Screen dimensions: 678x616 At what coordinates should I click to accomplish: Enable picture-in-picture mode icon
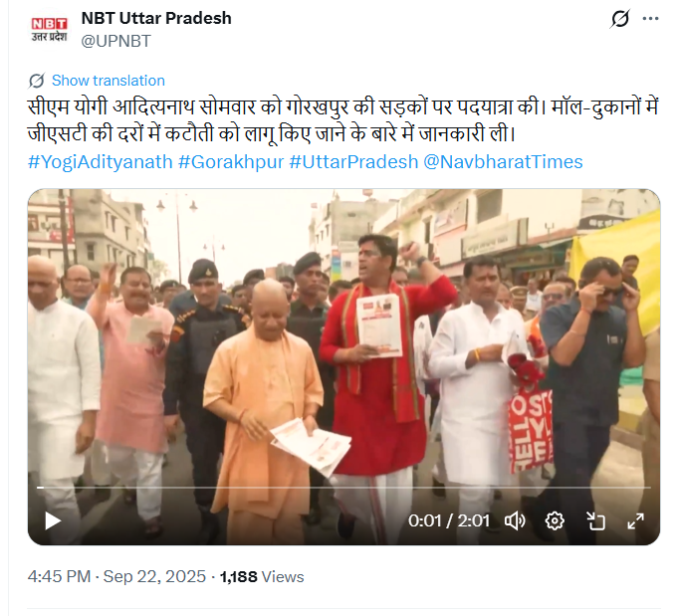point(595,520)
